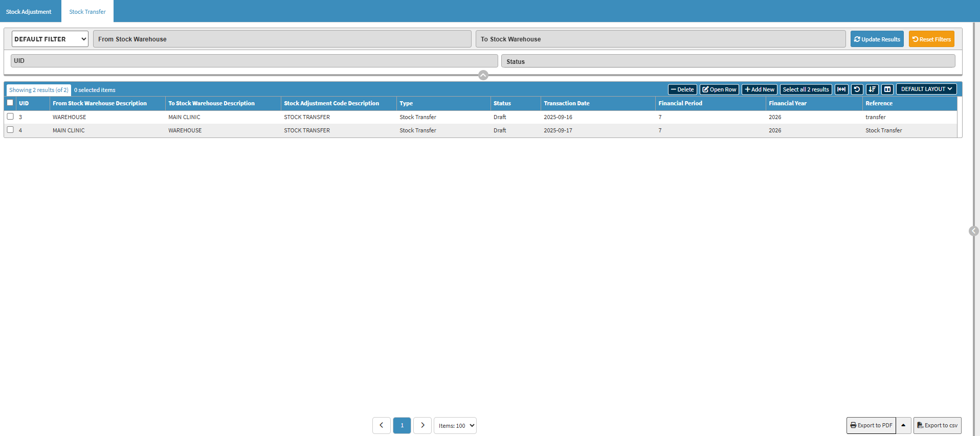Image resolution: width=980 pixels, height=436 pixels.
Task: Open the DEFAULT LAYOUT dropdown
Action: pos(926,89)
